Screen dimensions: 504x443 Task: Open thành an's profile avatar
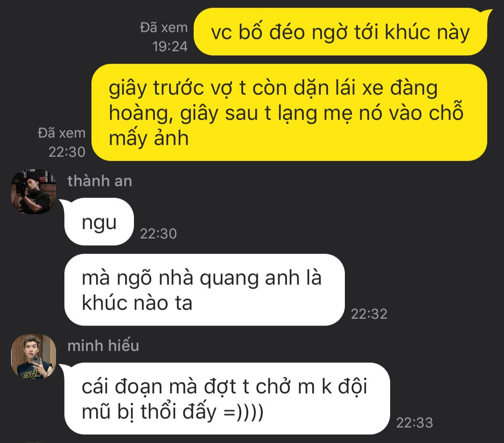(x=34, y=191)
